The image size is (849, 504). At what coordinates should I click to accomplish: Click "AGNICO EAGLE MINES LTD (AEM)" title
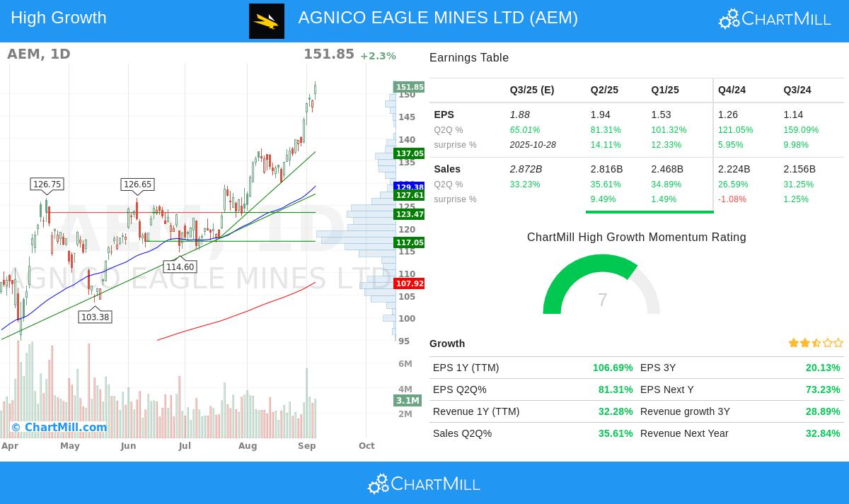coord(438,18)
